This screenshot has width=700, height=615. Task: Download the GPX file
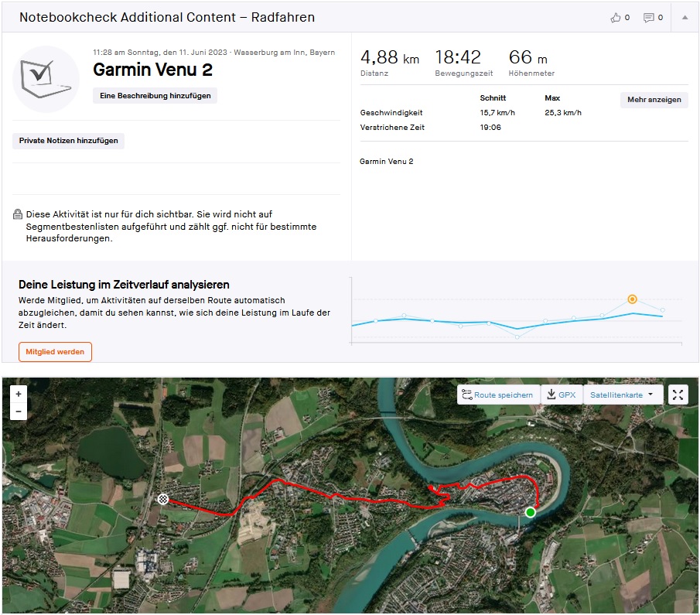click(x=562, y=395)
